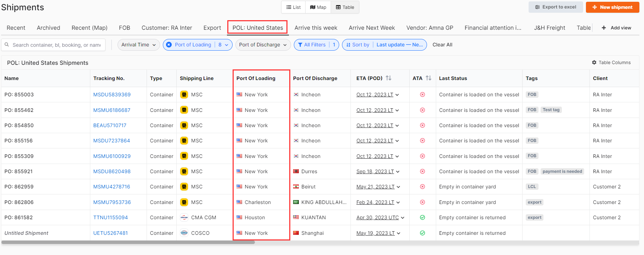Image resolution: width=644 pixels, height=255 pixels.
Task: Switch to Table view toggle
Action: [345, 7]
